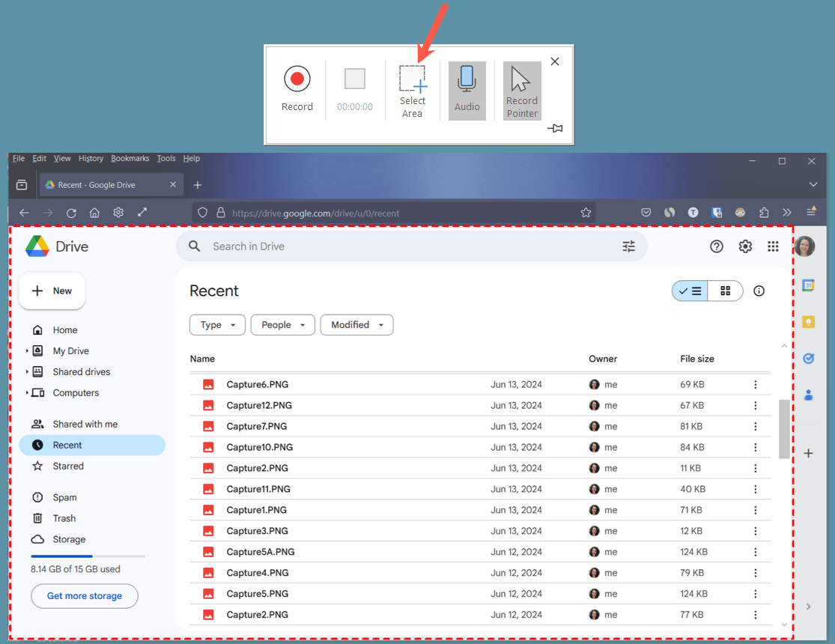List all tabs dropdown arrow

tap(813, 184)
